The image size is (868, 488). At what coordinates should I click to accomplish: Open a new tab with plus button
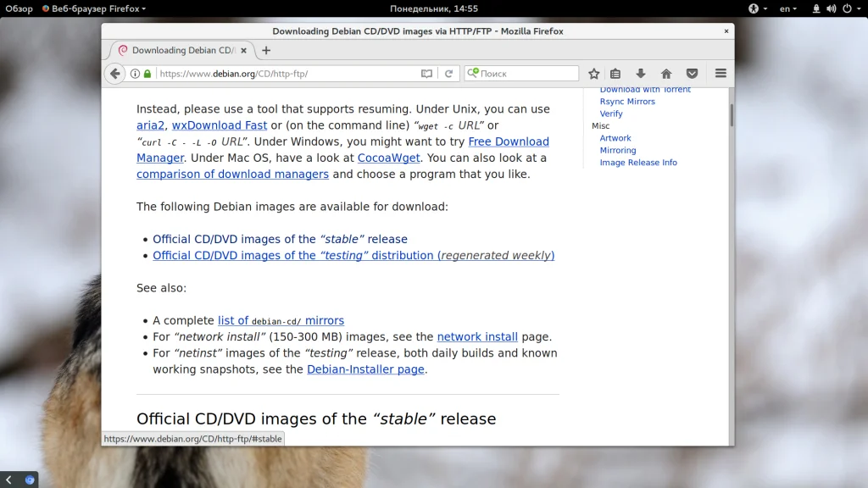click(x=266, y=50)
